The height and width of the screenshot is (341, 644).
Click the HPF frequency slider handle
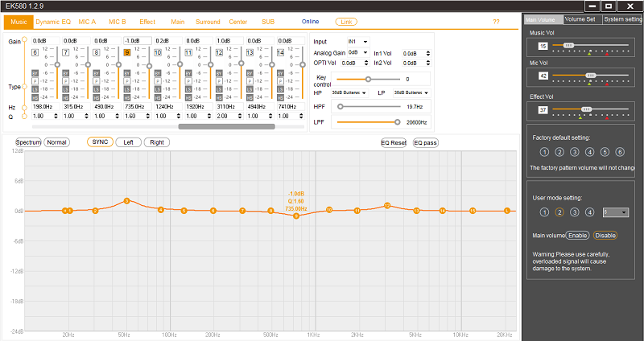340,107
